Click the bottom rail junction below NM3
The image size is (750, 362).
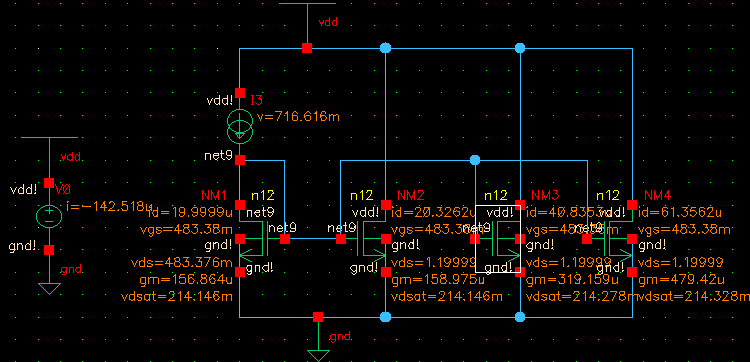(520, 317)
